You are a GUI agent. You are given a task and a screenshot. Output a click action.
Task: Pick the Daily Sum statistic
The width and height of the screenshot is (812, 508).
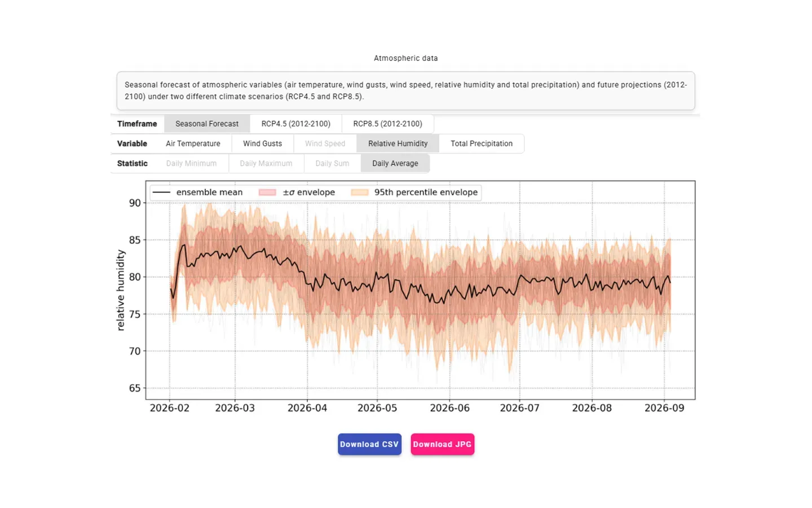click(332, 163)
